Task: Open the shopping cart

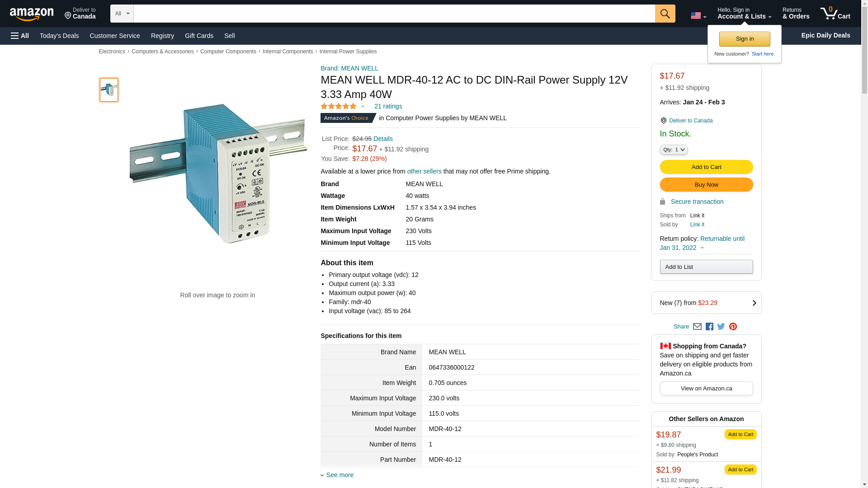Action: click(835, 14)
